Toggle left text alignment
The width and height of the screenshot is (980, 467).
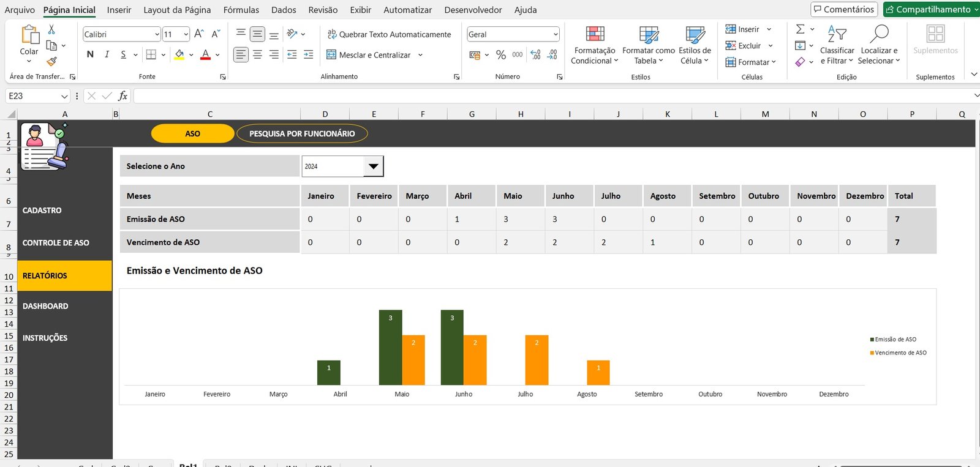coord(241,54)
